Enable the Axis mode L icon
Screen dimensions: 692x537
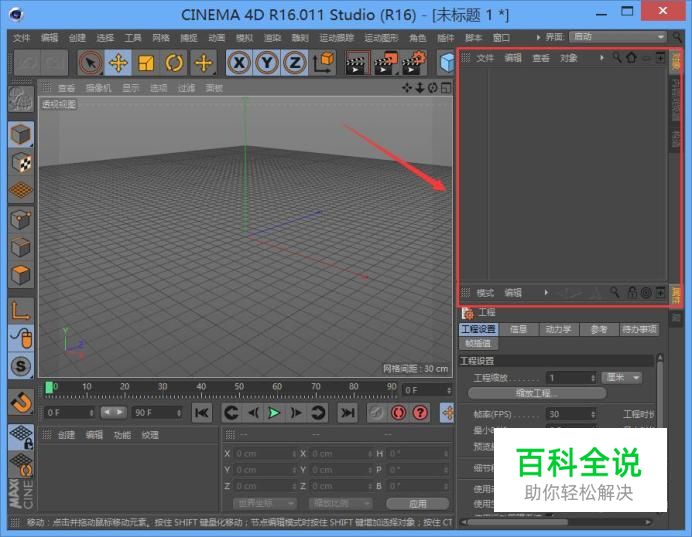coord(20,310)
